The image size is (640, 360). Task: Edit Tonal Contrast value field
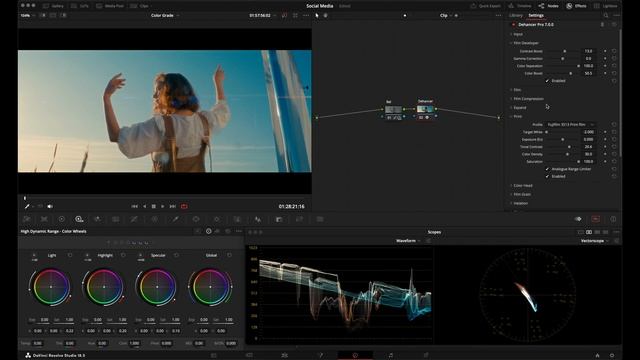pos(588,147)
